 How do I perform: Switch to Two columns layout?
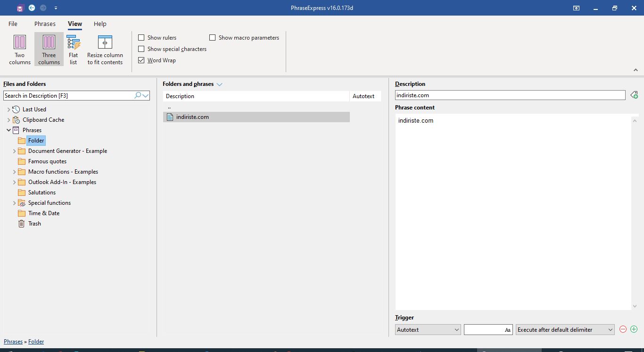point(20,50)
